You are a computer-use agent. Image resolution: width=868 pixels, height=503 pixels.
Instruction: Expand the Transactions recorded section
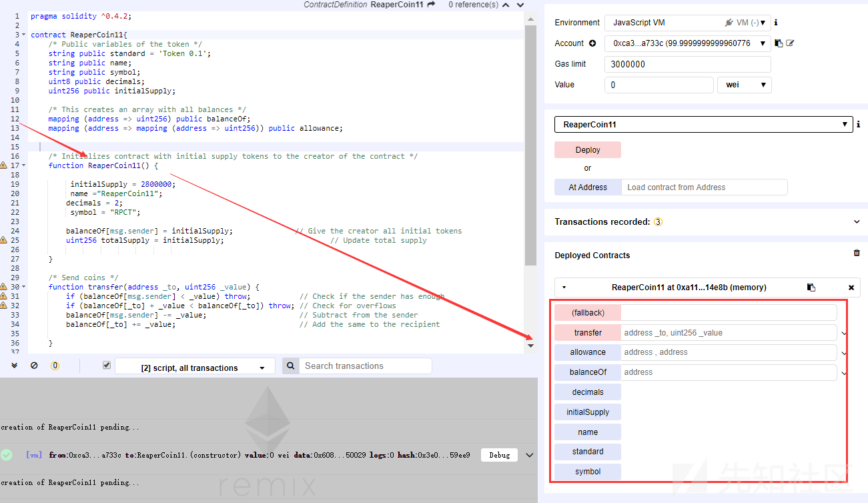pyautogui.click(x=857, y=221)
